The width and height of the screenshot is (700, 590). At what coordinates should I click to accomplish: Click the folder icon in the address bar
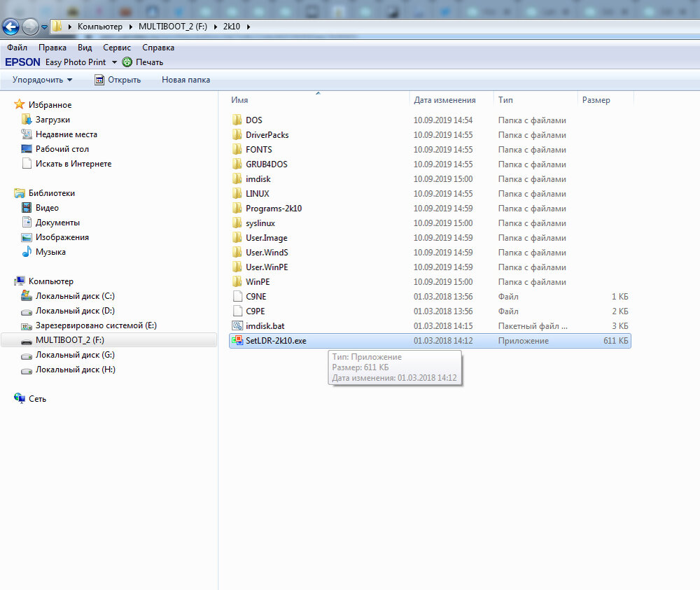coord(57,27)
